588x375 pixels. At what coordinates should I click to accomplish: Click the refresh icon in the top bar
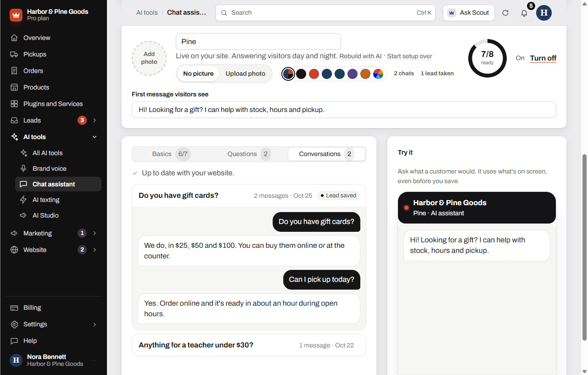click(x=505, y=13)
